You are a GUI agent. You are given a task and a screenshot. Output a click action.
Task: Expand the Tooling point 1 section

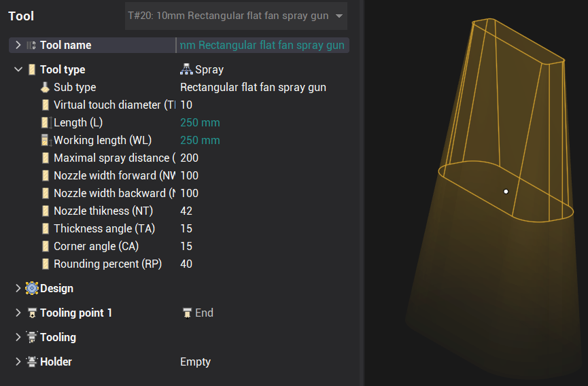(18, 313)
